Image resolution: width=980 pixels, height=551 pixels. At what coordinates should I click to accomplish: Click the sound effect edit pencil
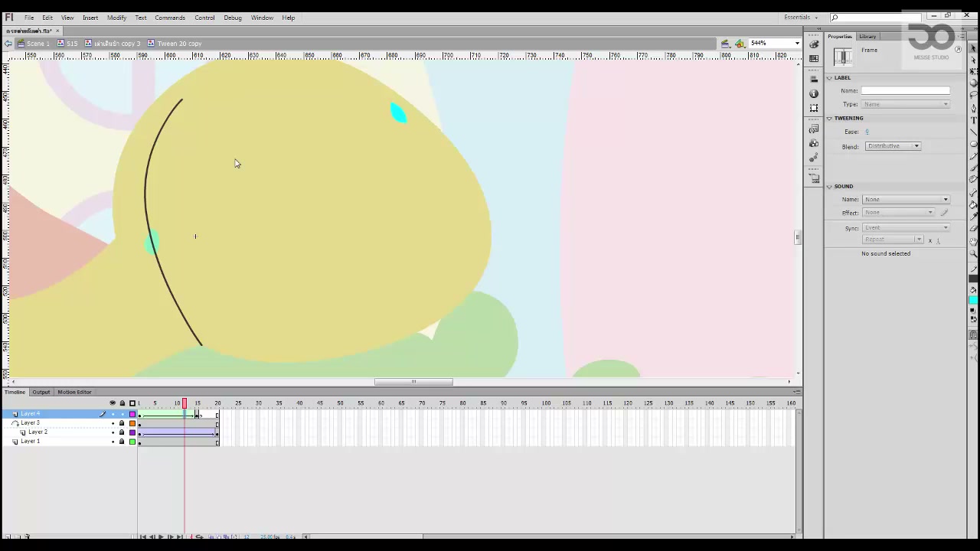[945, 213]
